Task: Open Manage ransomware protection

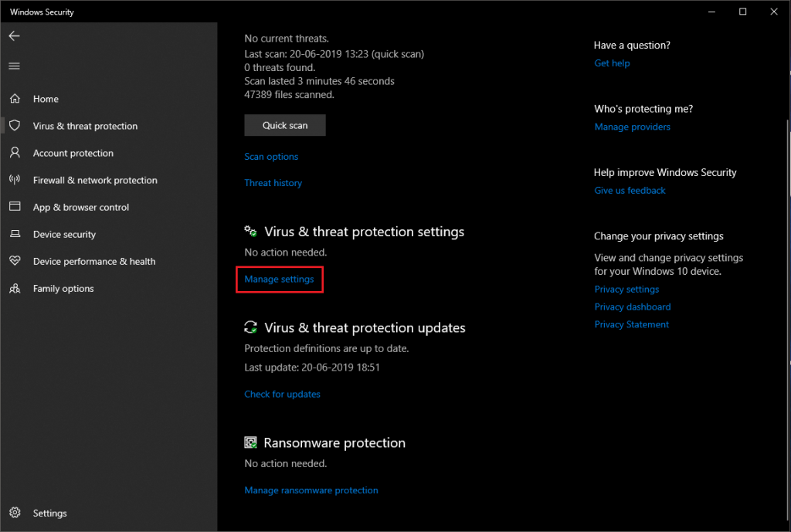Action: pos(311,490)
